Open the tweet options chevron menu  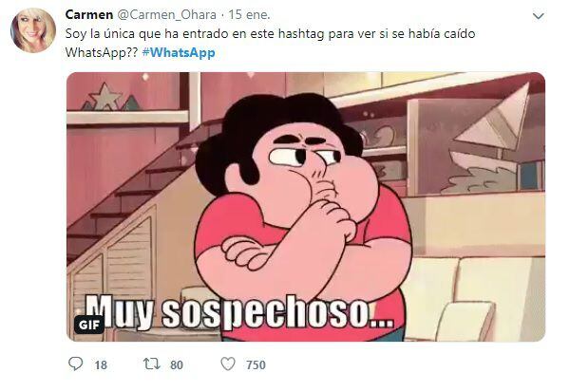click(x=538, y=16)
